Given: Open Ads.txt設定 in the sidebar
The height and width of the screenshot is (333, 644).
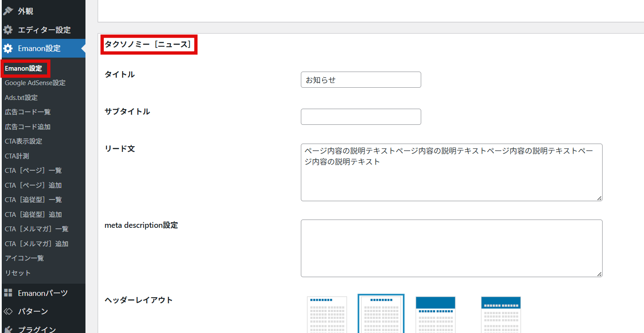Looking at the screenshot, I should click(x=21, y=98).
